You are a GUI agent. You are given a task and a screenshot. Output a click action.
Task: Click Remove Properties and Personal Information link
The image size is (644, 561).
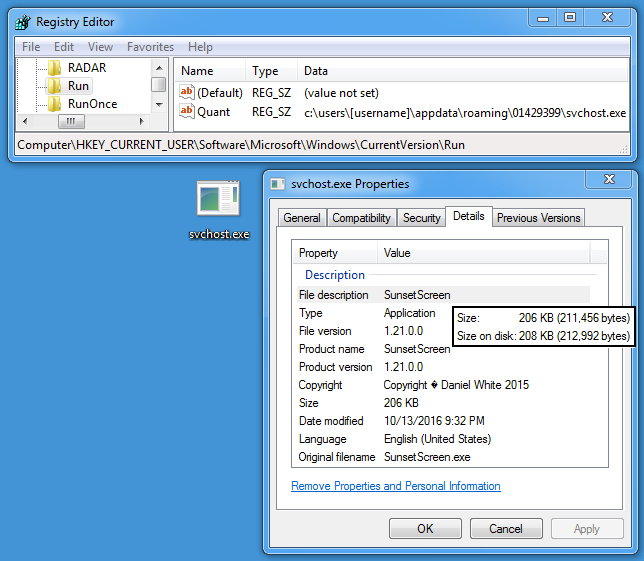[x=396, y=486]
